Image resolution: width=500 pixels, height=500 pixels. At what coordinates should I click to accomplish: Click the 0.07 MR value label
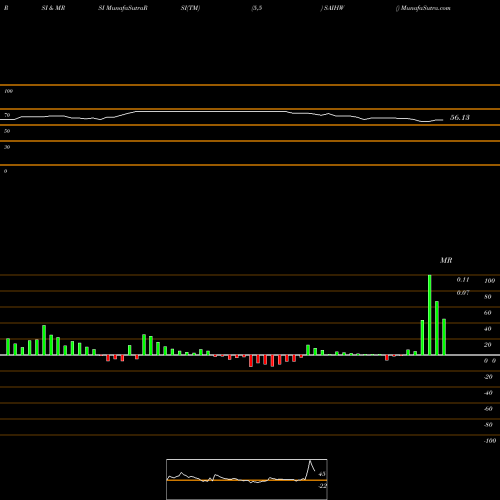463,293
